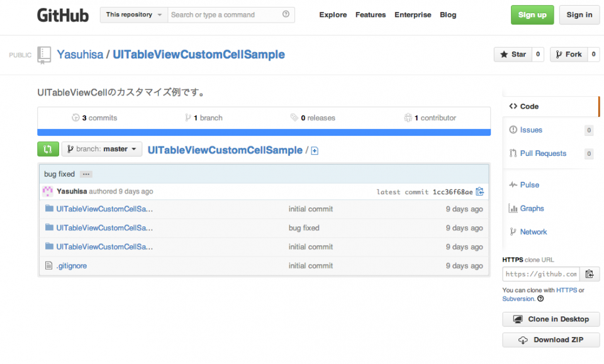Open the Explore menu item

coord(333,14)
